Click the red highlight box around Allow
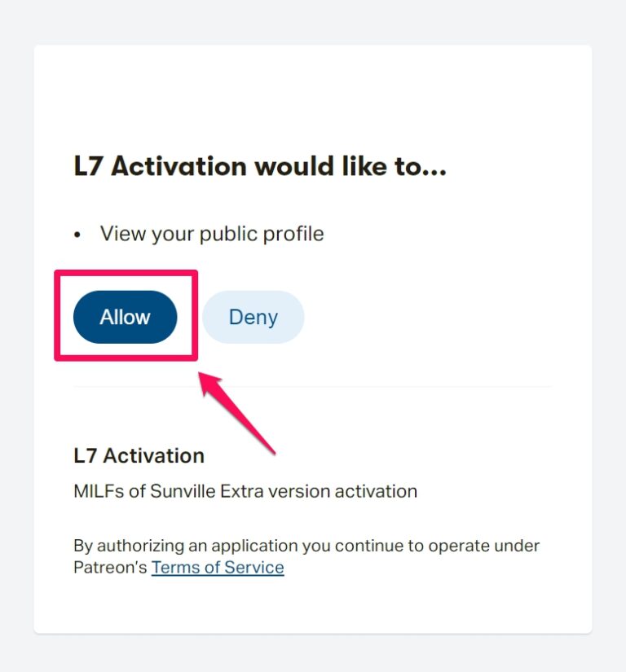Viewport: 626px width, 672px height. (x=125, y=274)
